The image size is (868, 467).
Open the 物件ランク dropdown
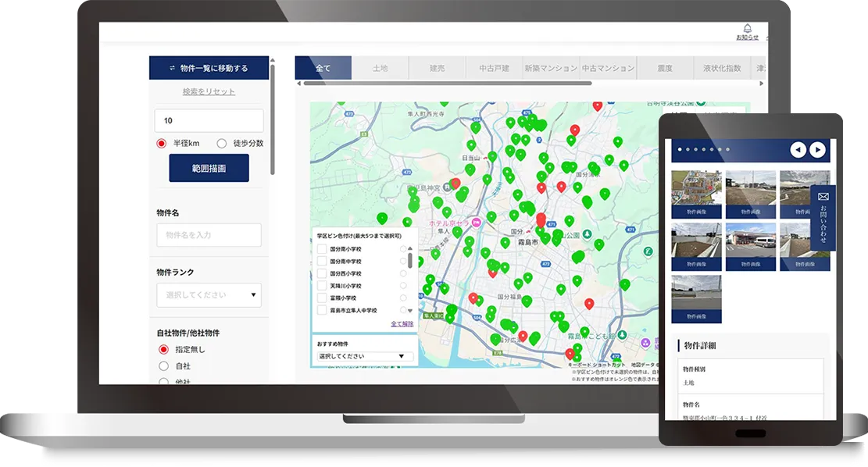click(x=209, y=295)
